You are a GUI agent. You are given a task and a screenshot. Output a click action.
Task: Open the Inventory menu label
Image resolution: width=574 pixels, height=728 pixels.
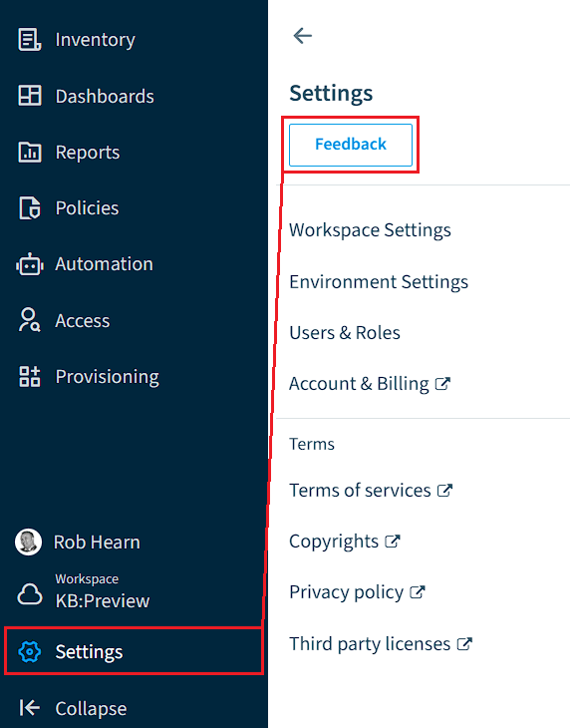(95, 40)
